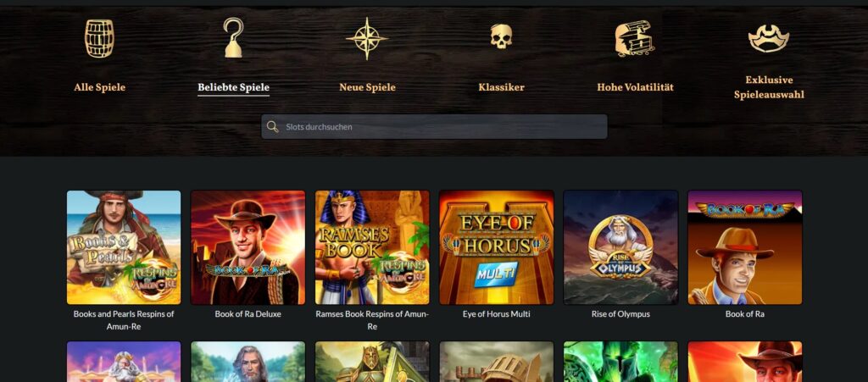Focus the Slots durchsuchen search field
868x382 pixels.
(x=435, y=126)
